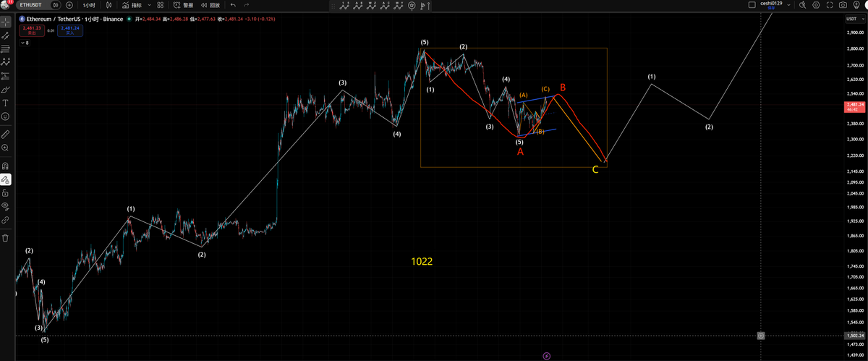868x361 pixels.
Task: Select the red B wave label
Action: [x=563, y=88]
